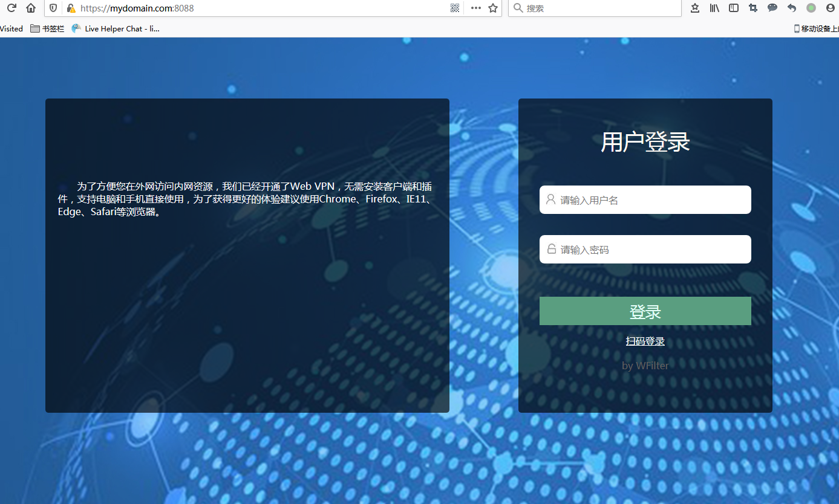Open Live Helper Chat bookmark
Viewport: 839px width, 504px height.
pos(116,28)
